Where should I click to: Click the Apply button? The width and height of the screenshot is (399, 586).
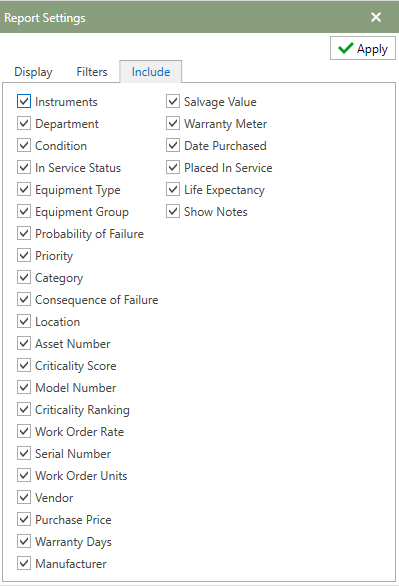[x=362, y=48]
